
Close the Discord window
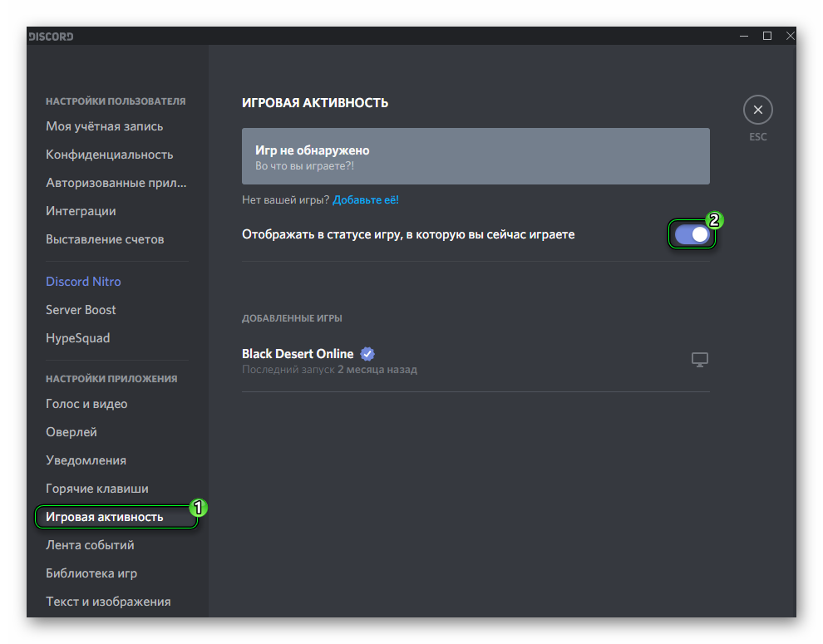click(790, 37)
